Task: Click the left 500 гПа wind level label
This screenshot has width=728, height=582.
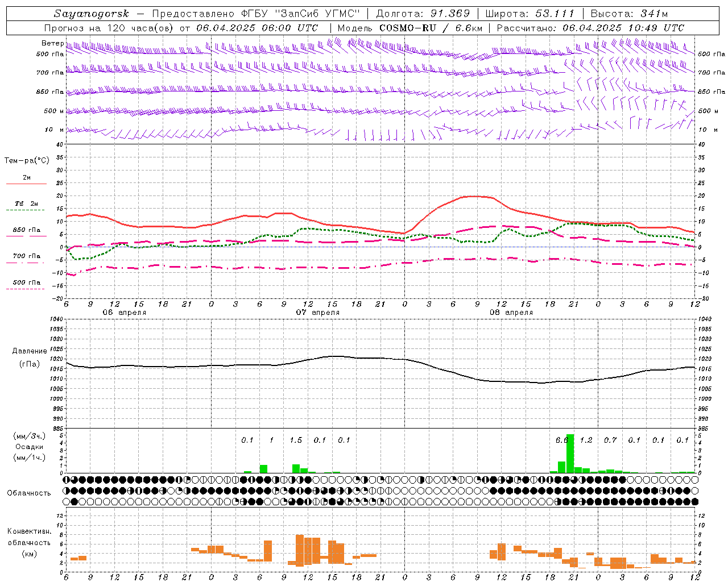Action: click(x=50, y=54)
